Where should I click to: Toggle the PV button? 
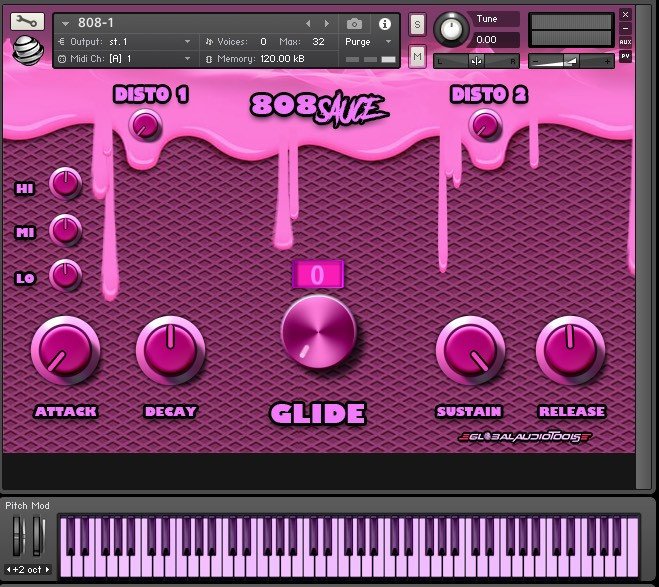point(625,56)
